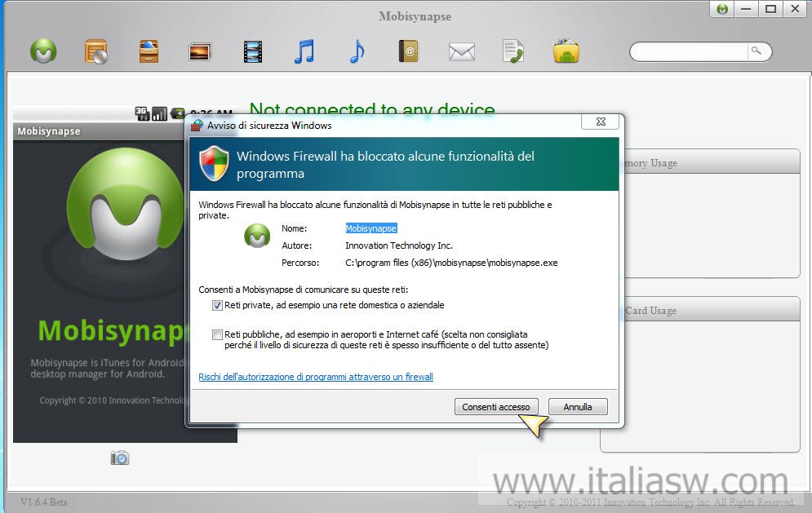
Task: Uncheck the Reti private checkbox
Action: coord(217,305)
